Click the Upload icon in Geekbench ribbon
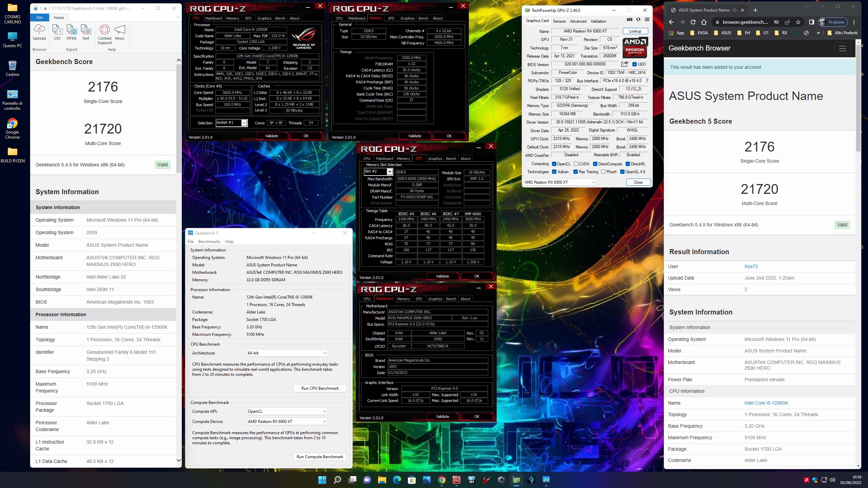Image resolution: width=868 pixels, height=488 pixels. 39,33
